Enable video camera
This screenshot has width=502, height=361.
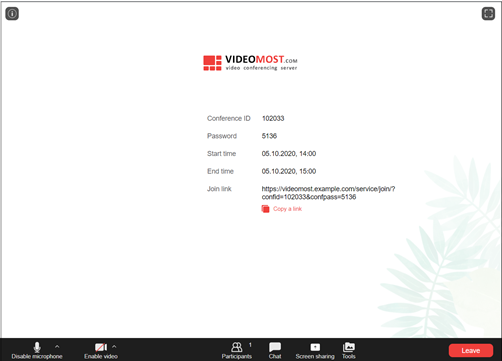coord(101,351)
